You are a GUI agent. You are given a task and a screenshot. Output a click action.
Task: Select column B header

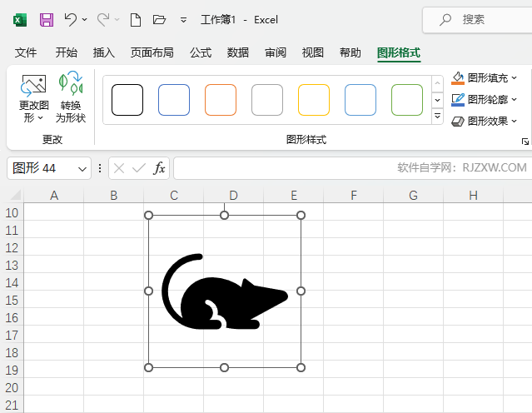114,196
